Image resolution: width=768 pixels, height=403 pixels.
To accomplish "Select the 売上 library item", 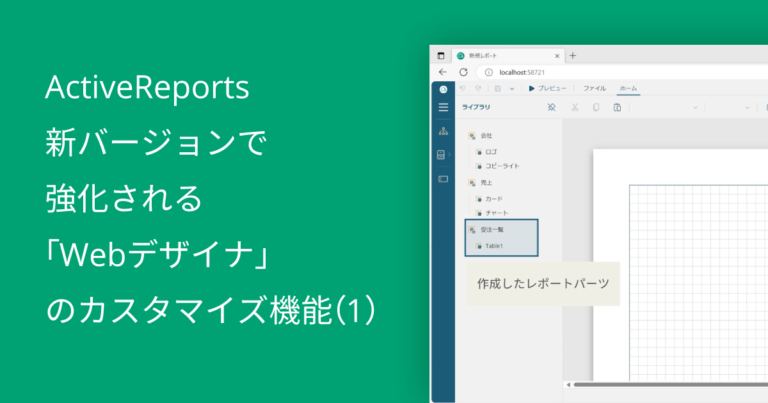I will tap(486, 183).
